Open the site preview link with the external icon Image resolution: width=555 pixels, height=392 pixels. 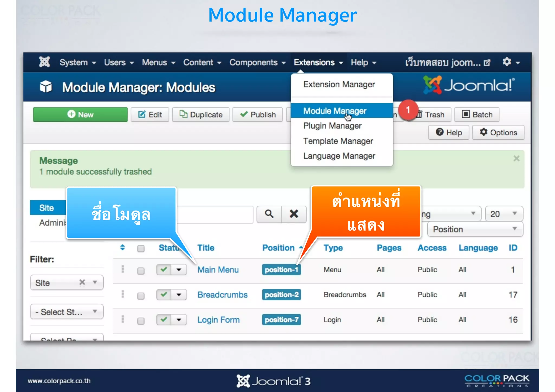coord(448,62)
